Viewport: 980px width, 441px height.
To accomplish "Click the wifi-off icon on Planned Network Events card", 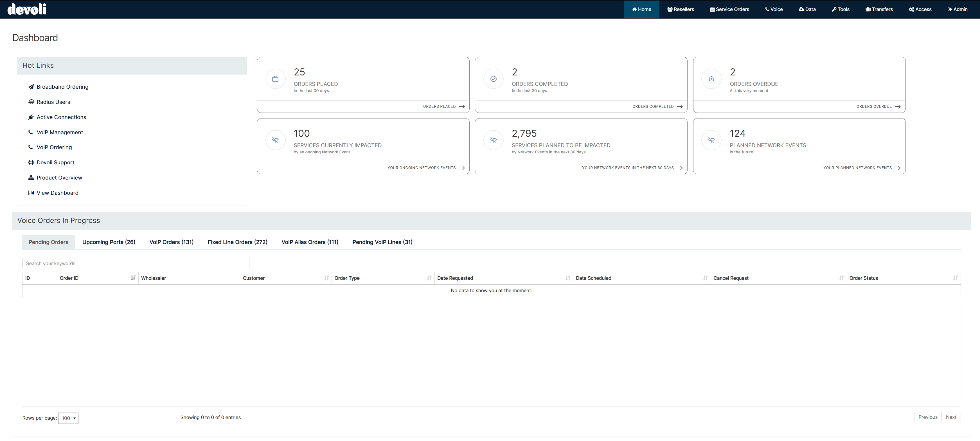I will [x=711, y=140].
